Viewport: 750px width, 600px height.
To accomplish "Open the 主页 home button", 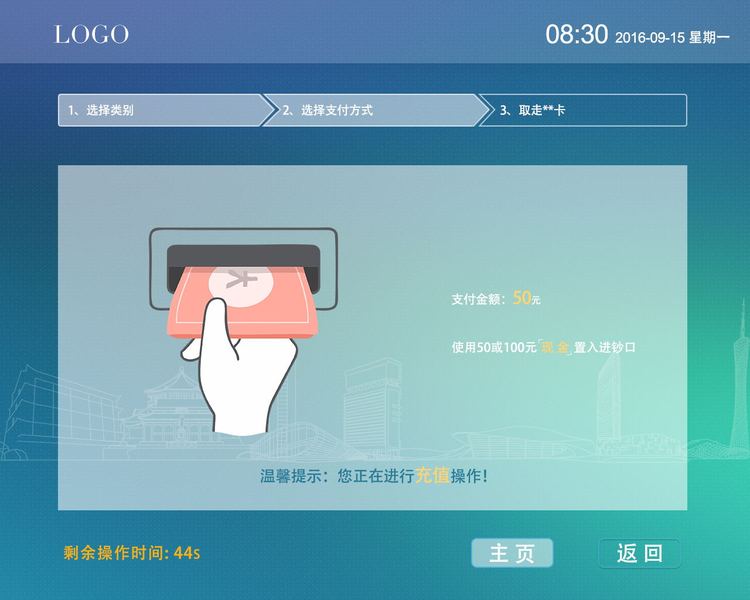I will pos(512,553).
